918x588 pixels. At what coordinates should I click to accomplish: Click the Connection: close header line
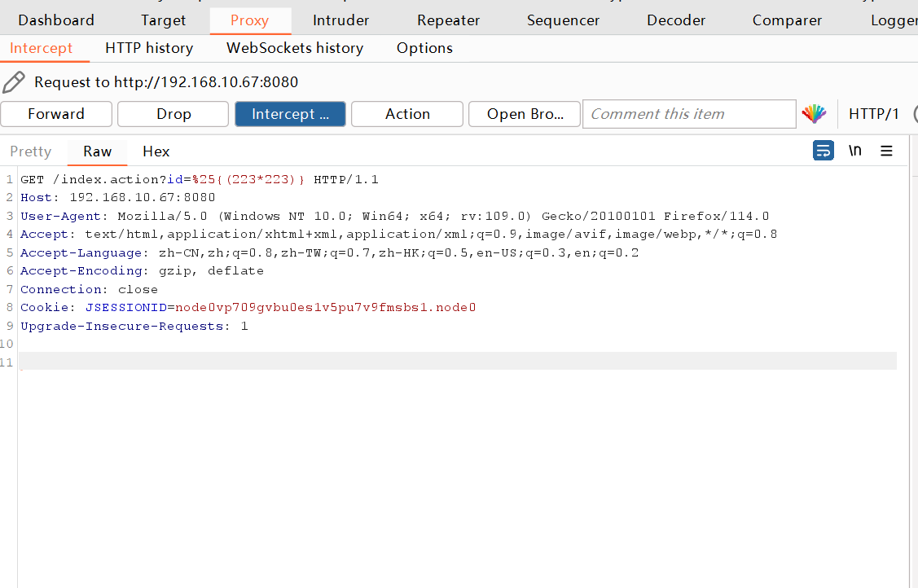coord(89,290)
